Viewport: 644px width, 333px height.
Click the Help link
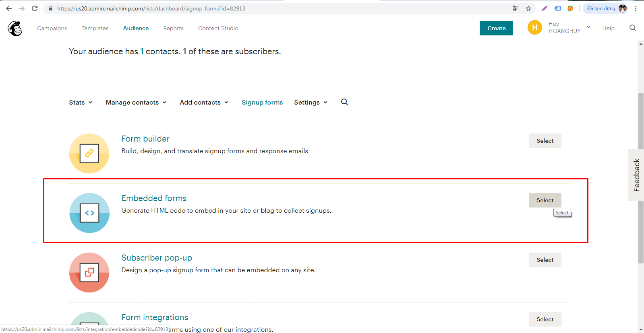point(609,28)
